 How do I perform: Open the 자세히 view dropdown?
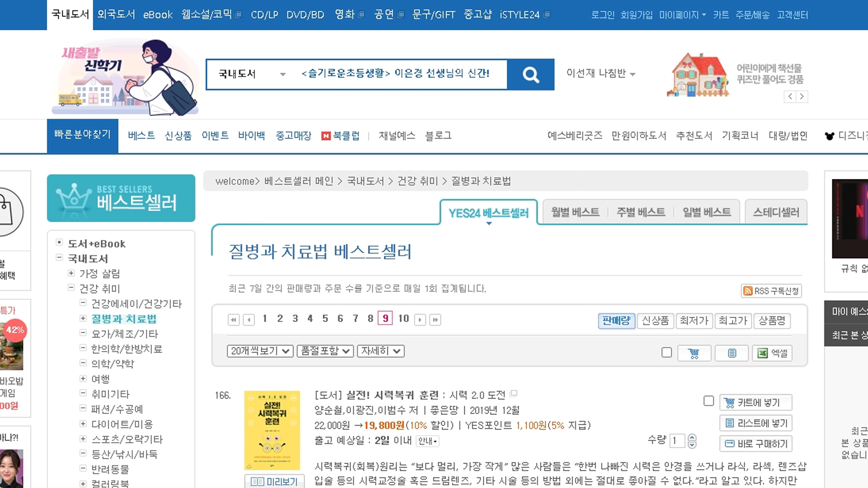click(381, 351)
